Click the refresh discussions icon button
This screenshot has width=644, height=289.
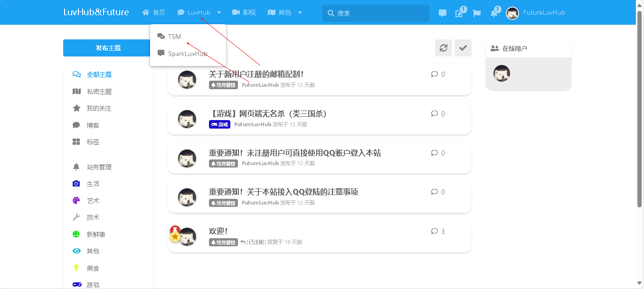(x=444, y=48)
